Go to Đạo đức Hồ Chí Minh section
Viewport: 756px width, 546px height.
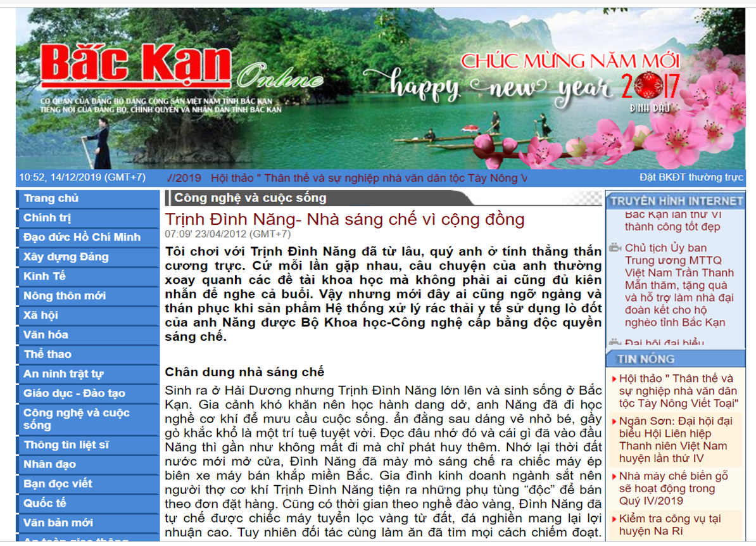pos(82,238)
